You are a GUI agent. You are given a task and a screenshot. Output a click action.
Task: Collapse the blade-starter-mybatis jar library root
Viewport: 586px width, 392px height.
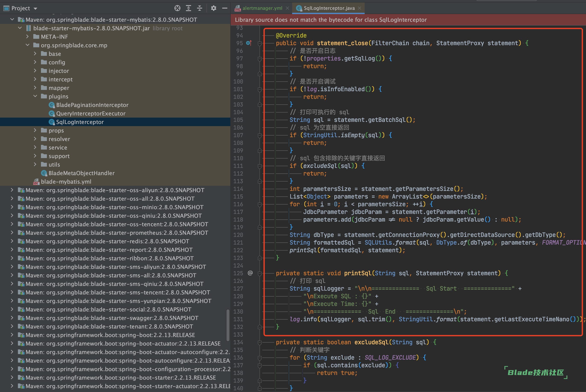pos(20,28)
